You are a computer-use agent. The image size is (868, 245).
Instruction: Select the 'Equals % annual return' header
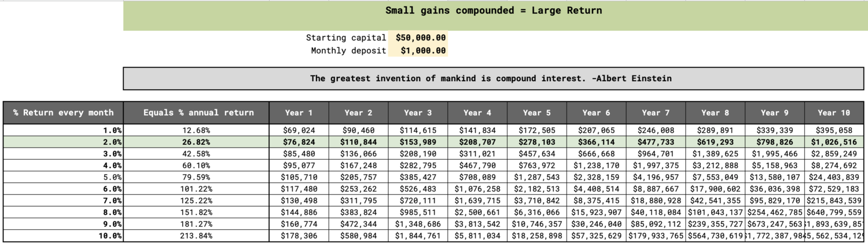(197, 112)
